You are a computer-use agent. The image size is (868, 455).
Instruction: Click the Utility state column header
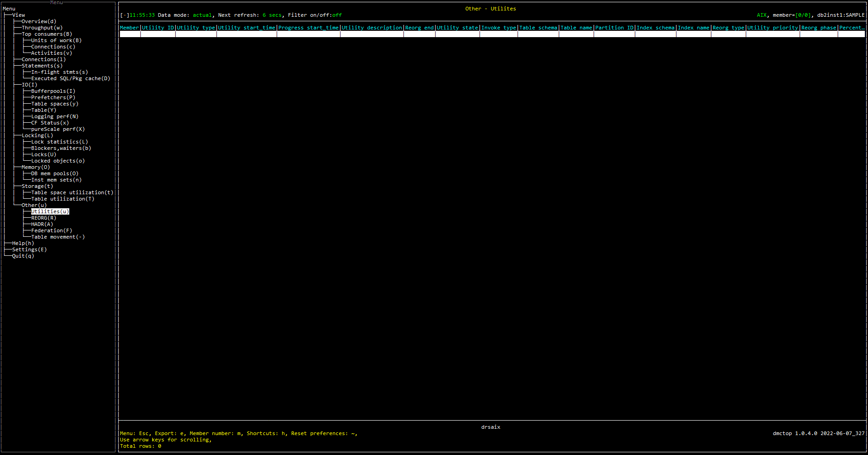[x=457, y=28]
